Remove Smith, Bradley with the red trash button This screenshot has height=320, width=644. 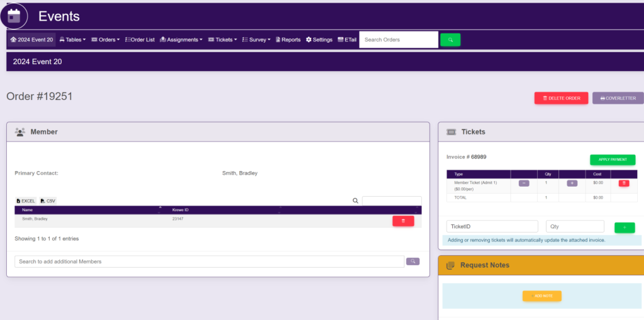(x=403, y=221)
